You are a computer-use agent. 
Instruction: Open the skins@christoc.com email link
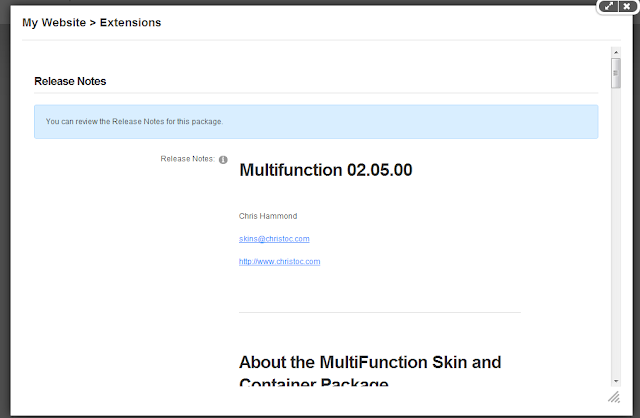274,239
